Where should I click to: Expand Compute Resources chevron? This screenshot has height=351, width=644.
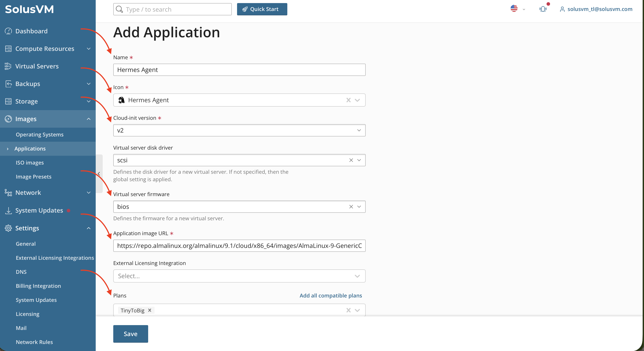click(x=88, y=48)
